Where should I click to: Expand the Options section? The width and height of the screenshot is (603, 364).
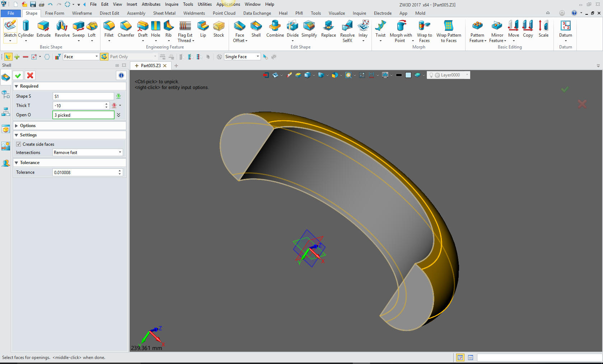click(17, 126)
